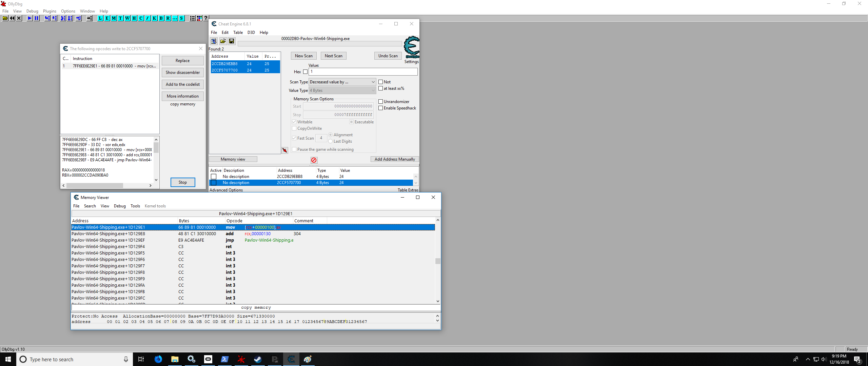The image size is (868, 366).
Task: Open the Value Type dropdown
Action: [x=342, y=90]
